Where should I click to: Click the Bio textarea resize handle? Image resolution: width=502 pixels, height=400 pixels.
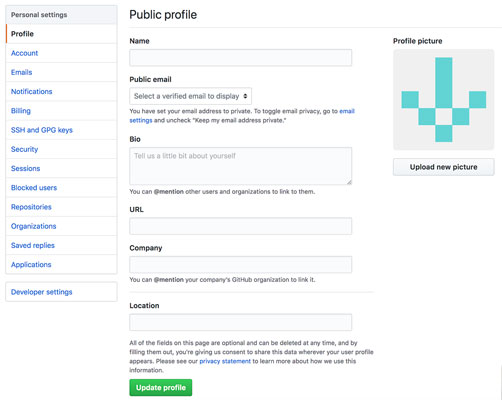pos(349,182)
